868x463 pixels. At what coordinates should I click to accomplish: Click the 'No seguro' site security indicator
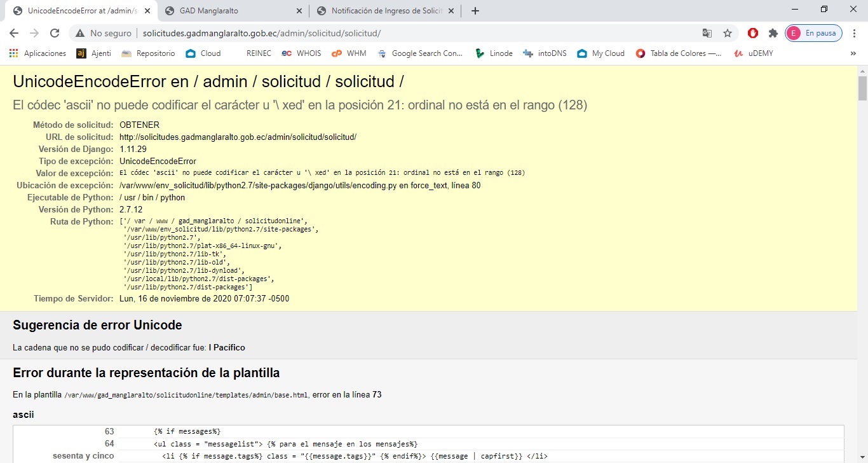pyautogui.click(x=104, y=33)
